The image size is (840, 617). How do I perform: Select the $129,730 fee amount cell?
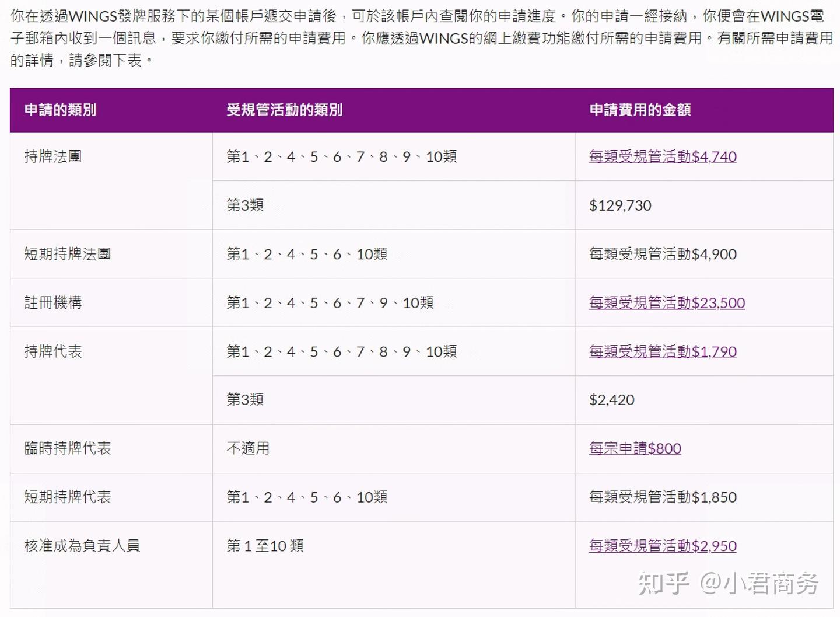coord(619,205)
